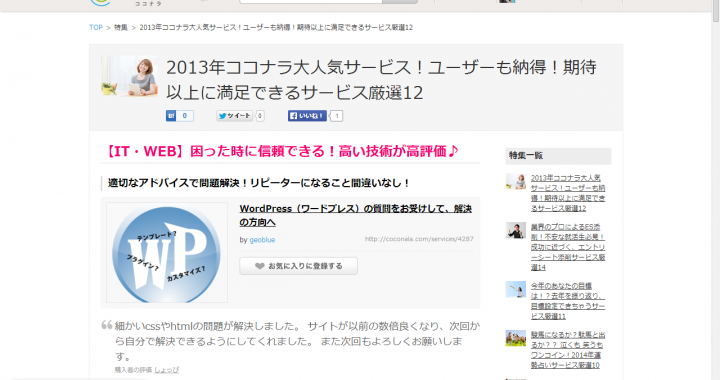Click sidebar thumbnail for 2013年ココナラ大人気 article
The width and height of the screenshot is (720, 380).
point(516,181)
